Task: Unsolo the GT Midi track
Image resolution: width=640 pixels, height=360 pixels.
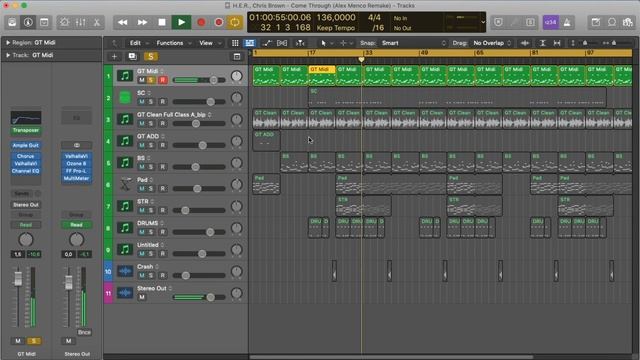Action: click(151, 80)
